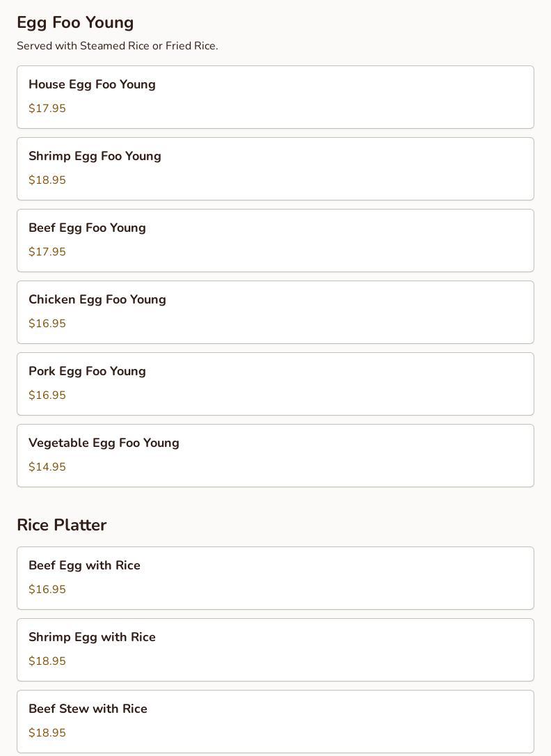The image size is (551, 756).
Task: Choose the Beef Stew with Rice item
Action: (275, 721)
